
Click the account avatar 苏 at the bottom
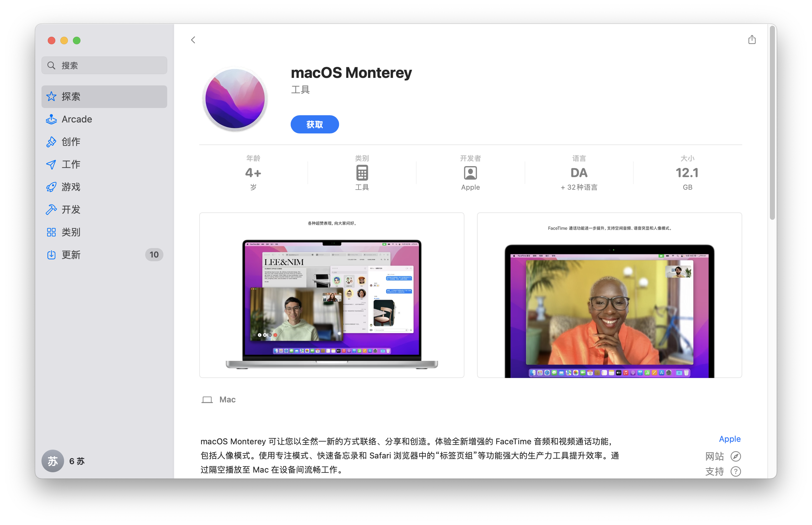[x=52, y=461]
